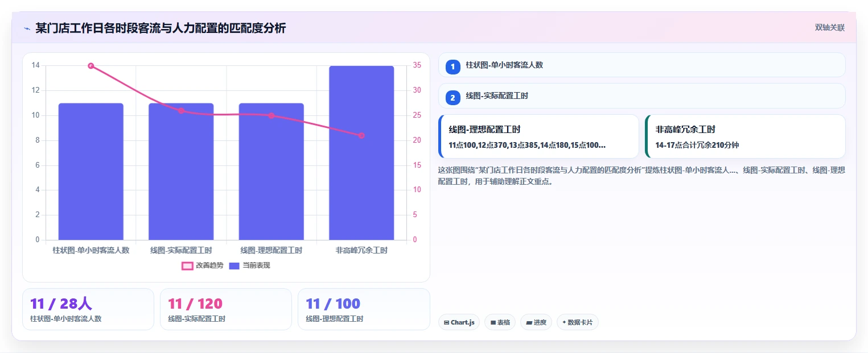Screen dimensions: 868x353
Task: Click the pink line point near value 21
Action: [x=361, y=135]
